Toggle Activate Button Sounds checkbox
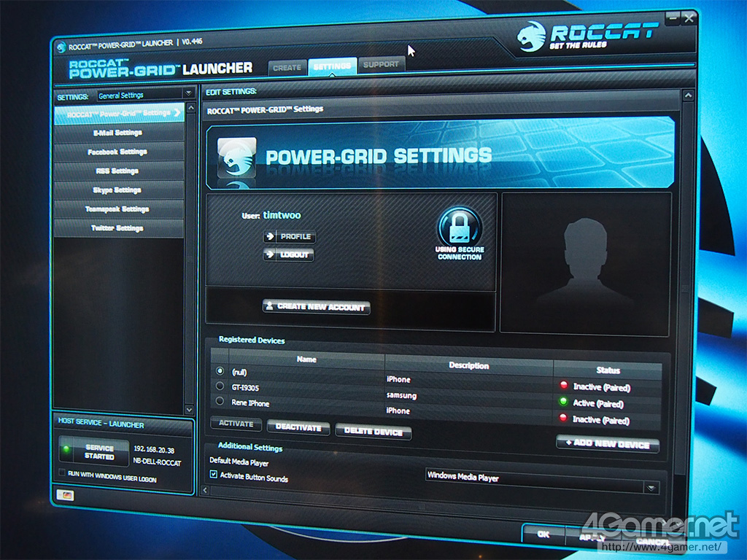747x560 pixels. click(214, 474)
